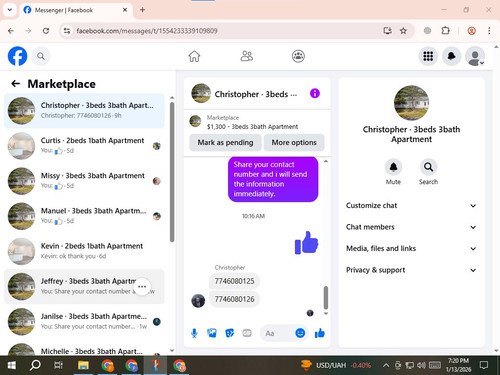Install app icon in address bar
This screenshot has width=500, height=375.
coord(387,31)
